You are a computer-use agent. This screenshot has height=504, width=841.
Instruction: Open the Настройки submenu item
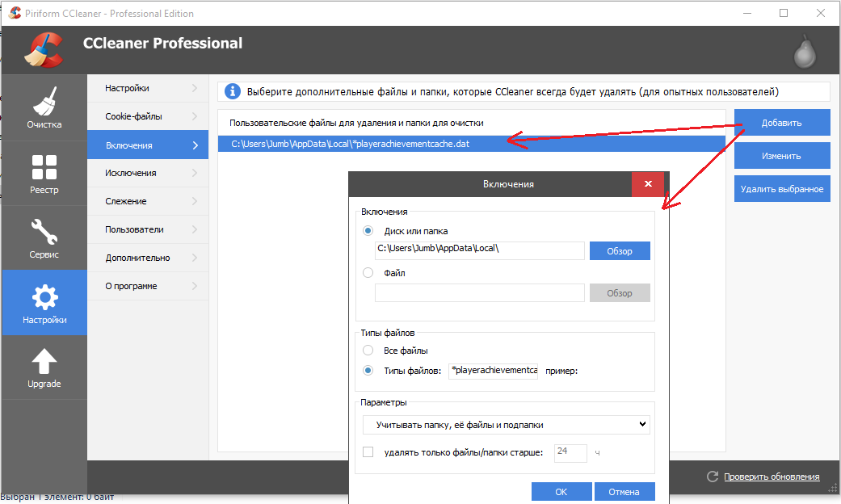(x=148, y=88)
